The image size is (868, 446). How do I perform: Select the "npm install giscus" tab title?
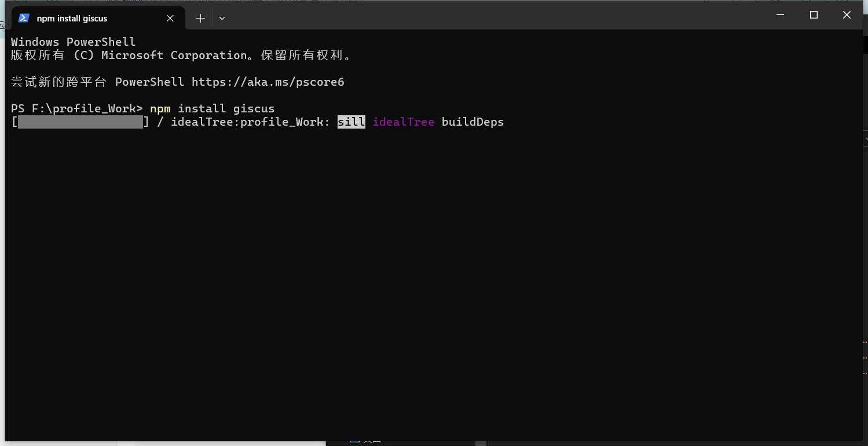(x=72, y=18)
